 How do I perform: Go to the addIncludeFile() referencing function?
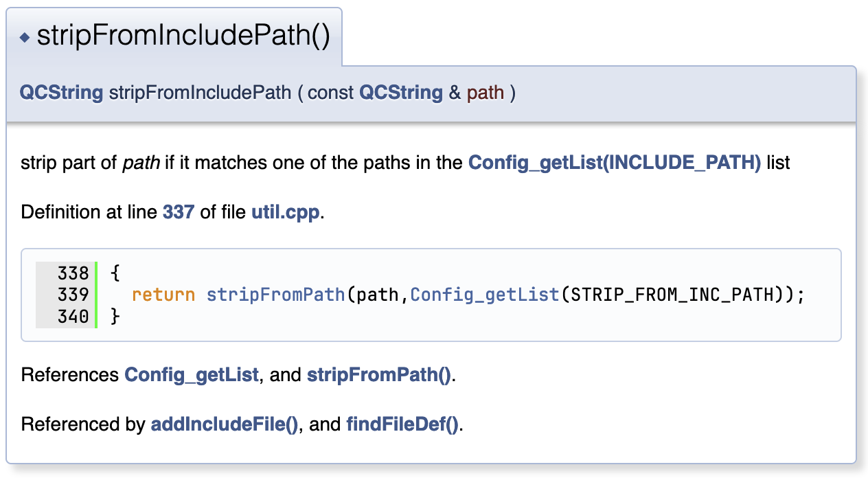pos(224,424)
